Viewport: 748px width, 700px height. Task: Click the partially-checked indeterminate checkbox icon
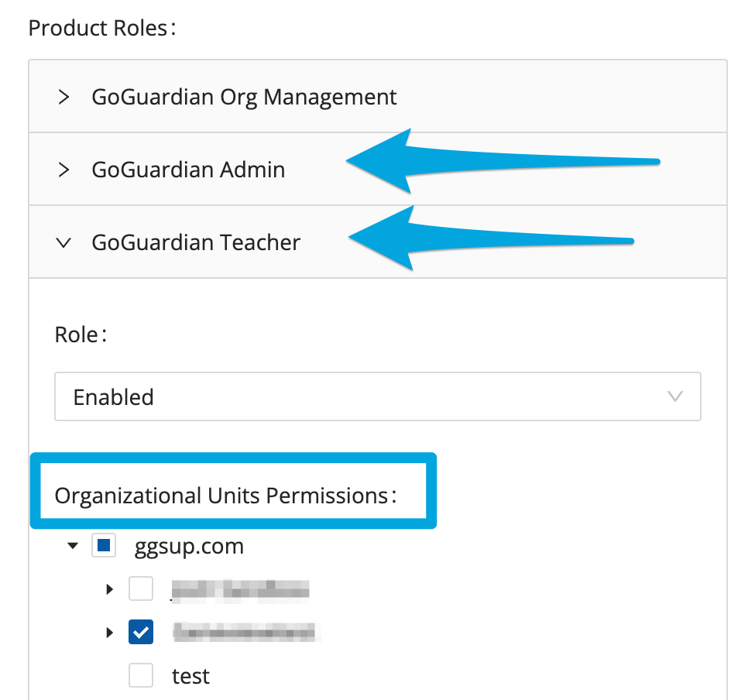[102, 545]
